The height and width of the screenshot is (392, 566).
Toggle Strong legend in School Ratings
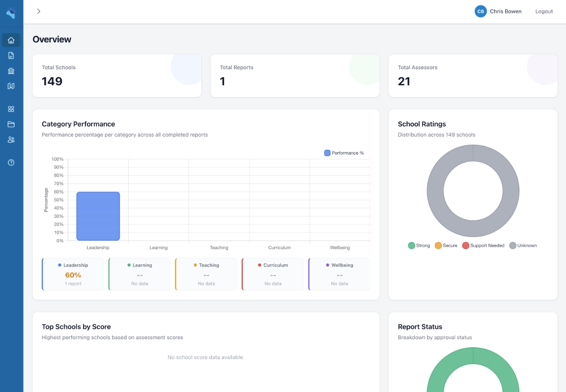tap(419, 245)
